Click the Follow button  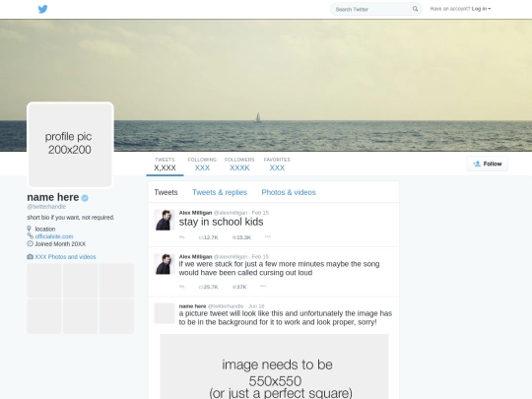(488, 164)
